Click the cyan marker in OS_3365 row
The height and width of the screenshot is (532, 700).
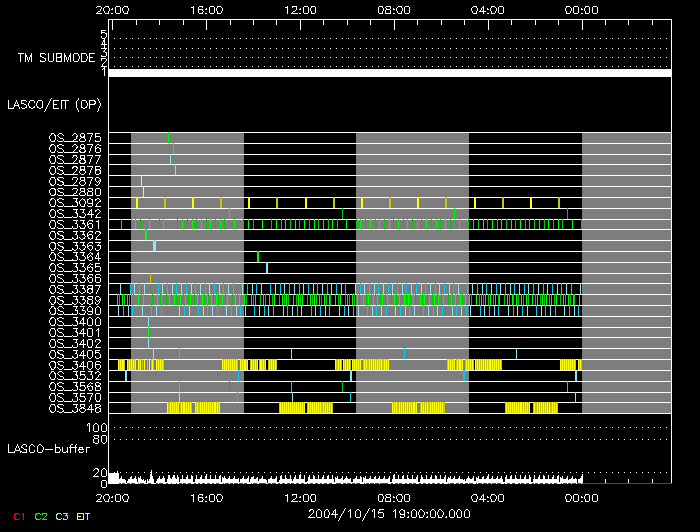[x=267, y=268]
